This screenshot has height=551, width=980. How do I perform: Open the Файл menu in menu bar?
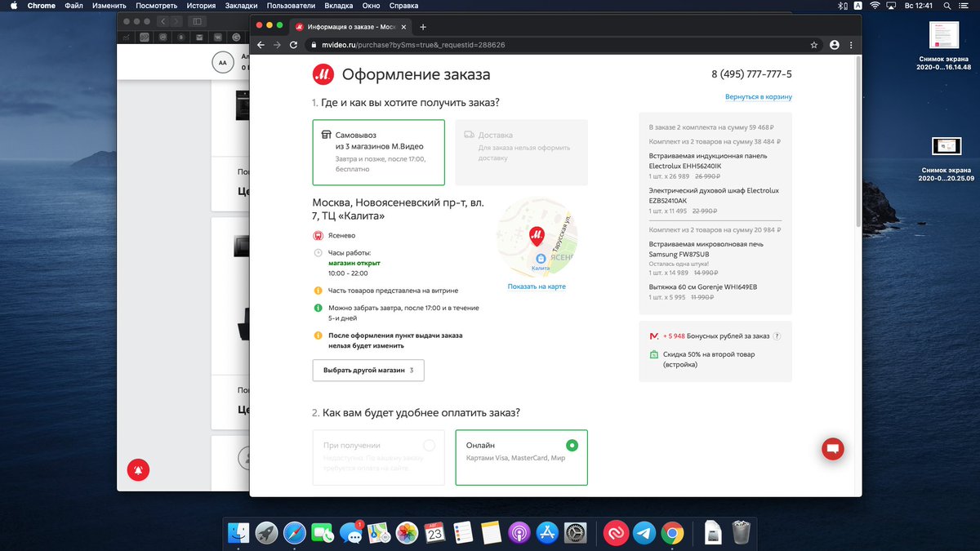point(73,6)
